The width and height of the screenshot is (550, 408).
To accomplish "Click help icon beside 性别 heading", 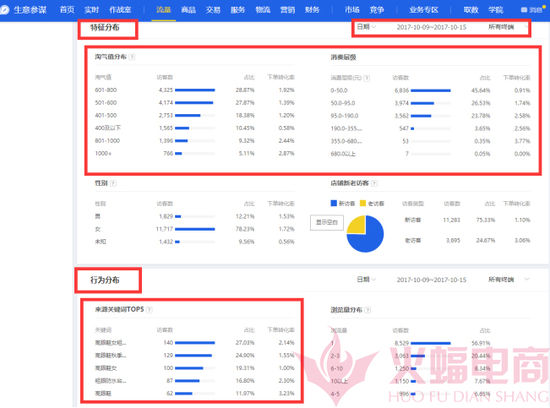I will click(x=113, y=183).
